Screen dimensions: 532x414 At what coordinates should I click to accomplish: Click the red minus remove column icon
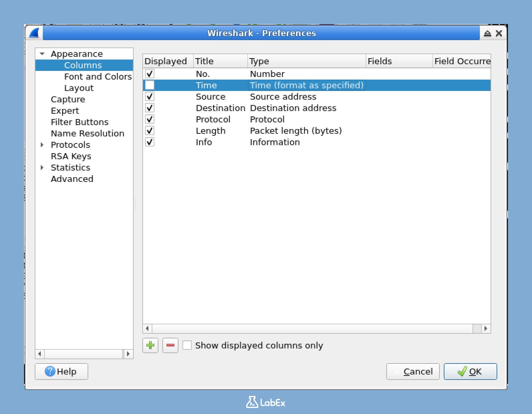point(170,345)
